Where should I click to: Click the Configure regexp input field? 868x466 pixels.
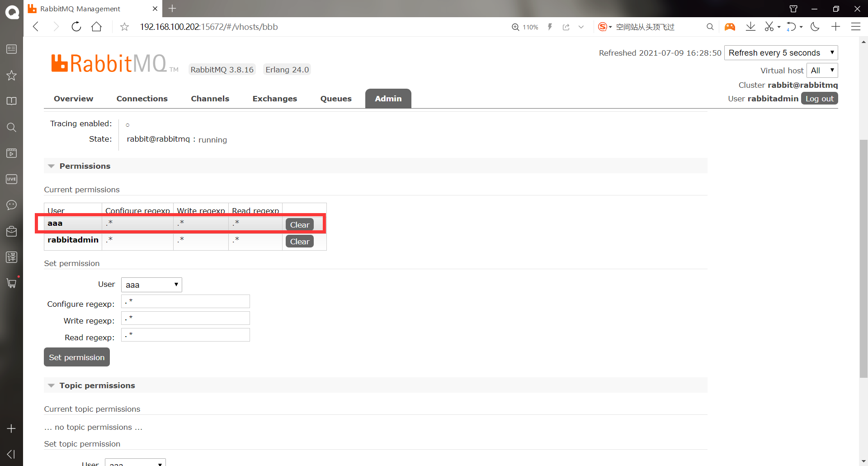click(x=185, y=301)
